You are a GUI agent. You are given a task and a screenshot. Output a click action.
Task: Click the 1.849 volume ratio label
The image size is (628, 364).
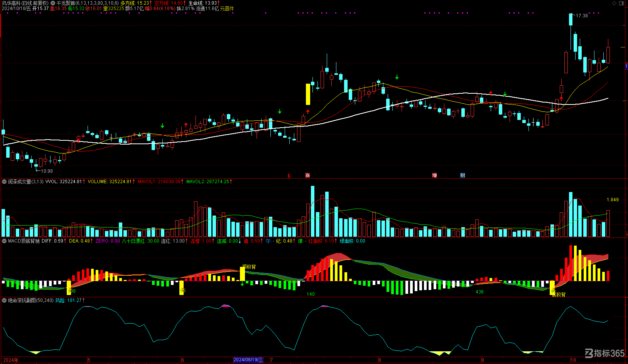point(613,200)
